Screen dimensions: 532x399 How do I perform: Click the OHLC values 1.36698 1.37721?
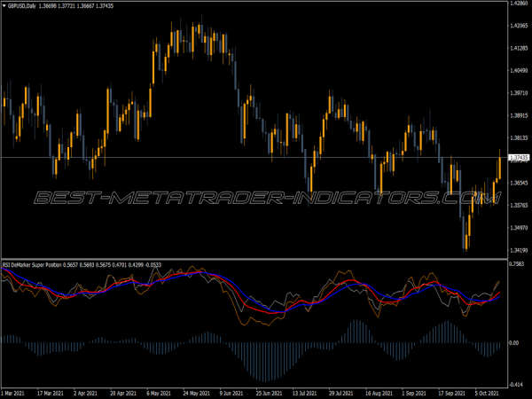pyautogui.click(x=58, y=6)
